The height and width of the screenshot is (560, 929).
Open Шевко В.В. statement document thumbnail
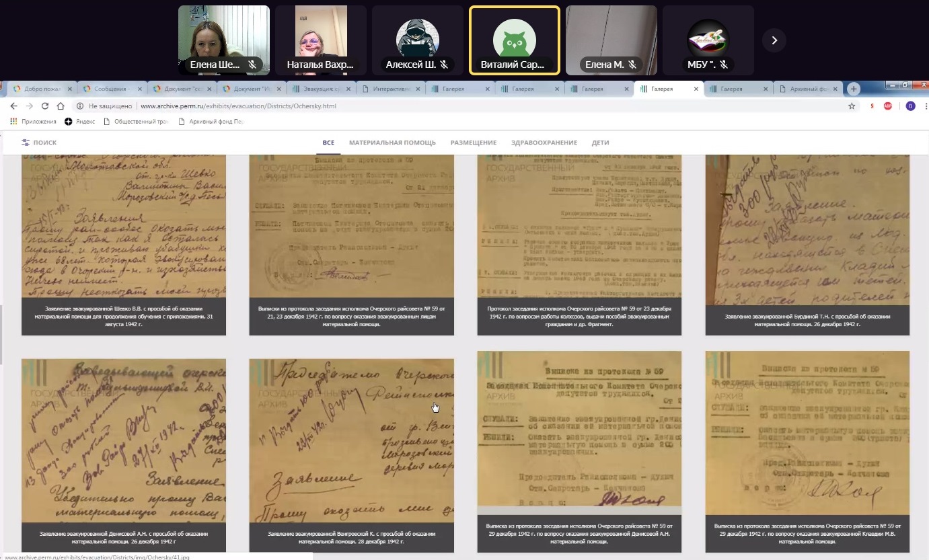[x=124, y=229]
